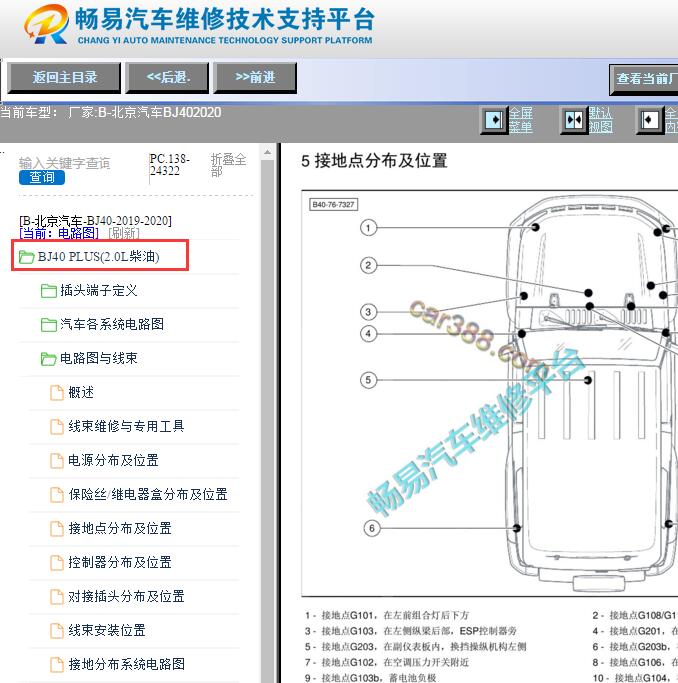Click the page icon beside 接地分布系统电路图

(57, 664)
